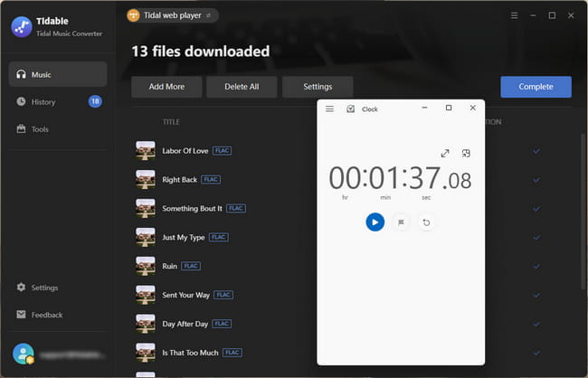This screenshot has height=378, width=588.
Task: Click Ruin album thumbnail
Action: 146,266
